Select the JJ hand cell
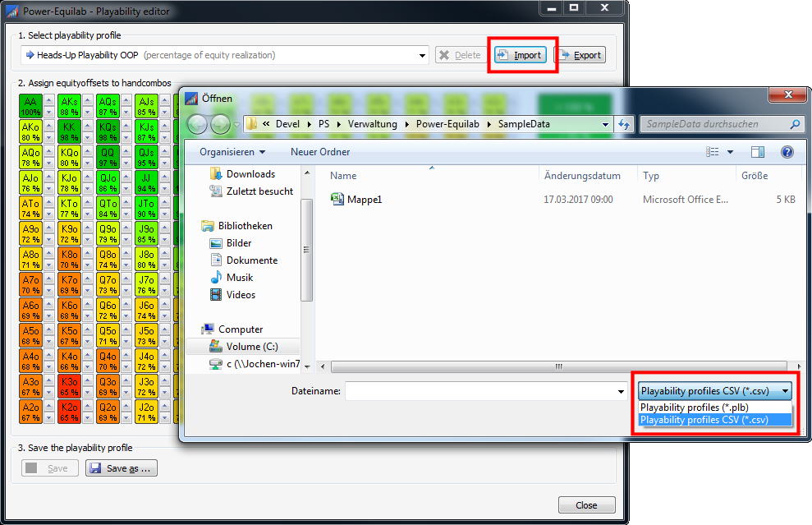 coord(146,182)
